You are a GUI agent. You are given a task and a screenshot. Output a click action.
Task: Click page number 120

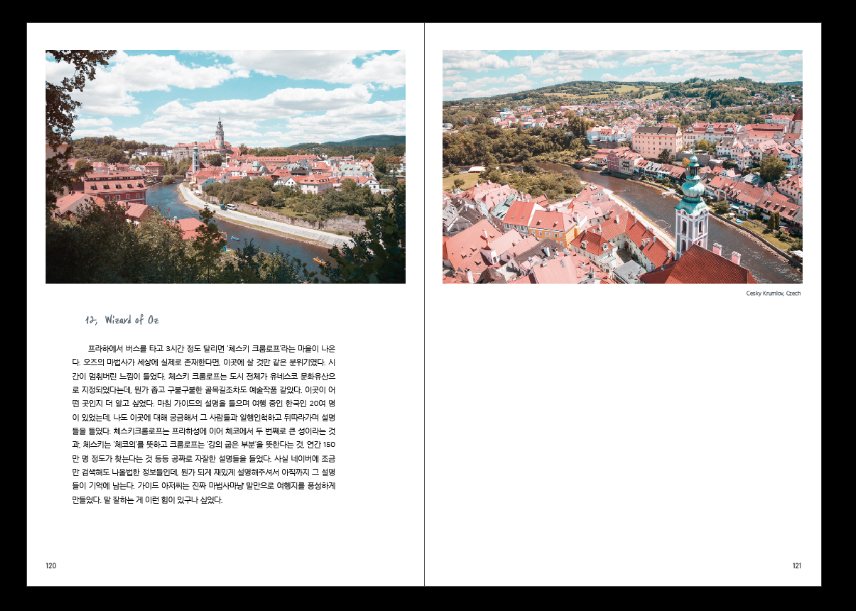(x=51, y=565)
